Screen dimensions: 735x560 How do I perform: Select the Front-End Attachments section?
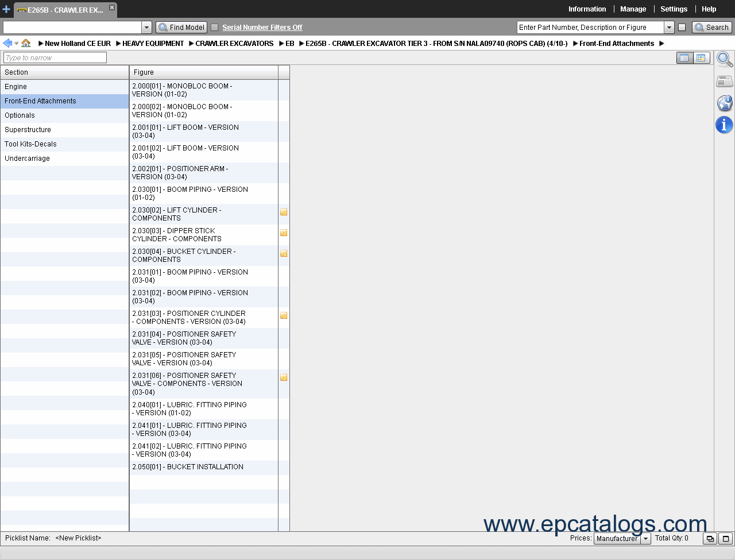pyautogui.click(x=64, y=101)
